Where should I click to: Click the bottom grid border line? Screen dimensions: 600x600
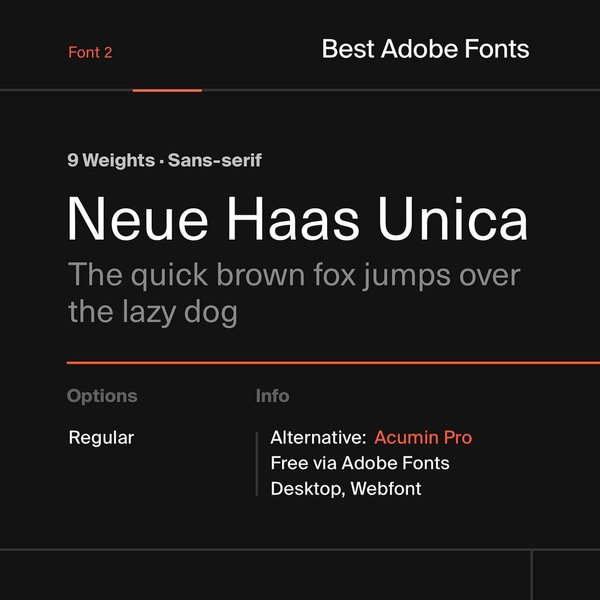[300, 550]
